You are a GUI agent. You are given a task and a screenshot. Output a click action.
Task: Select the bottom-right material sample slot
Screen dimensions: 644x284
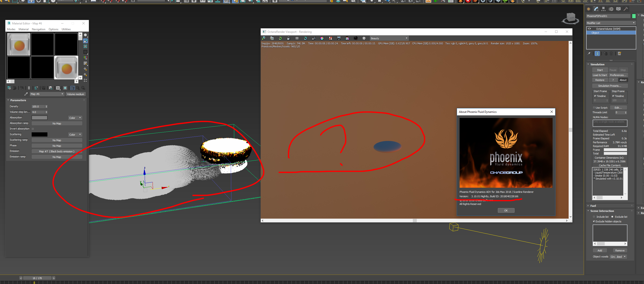pos(66,67)
